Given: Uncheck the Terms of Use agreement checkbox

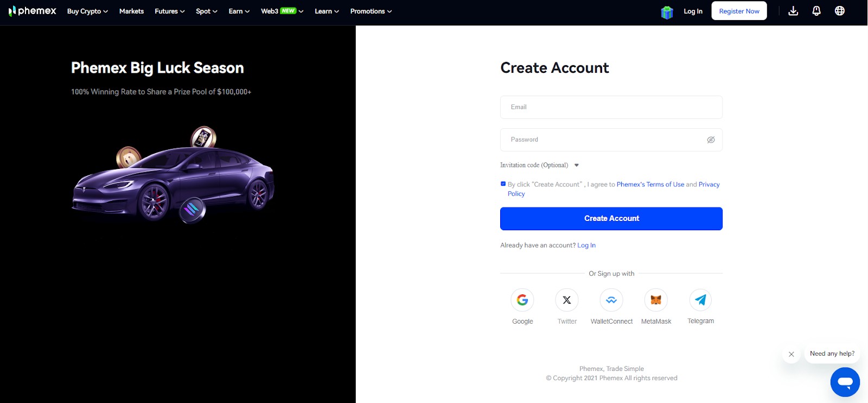Looking at the screenshot, I should (503, 184).
